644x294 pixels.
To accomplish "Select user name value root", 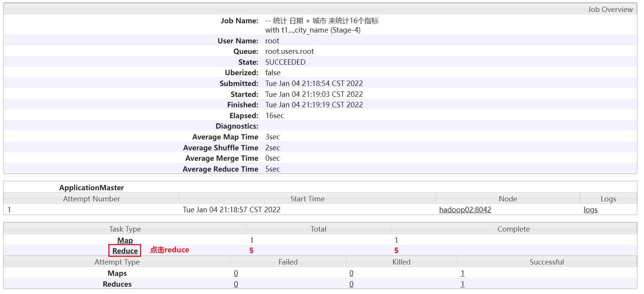I will [272, 41].
